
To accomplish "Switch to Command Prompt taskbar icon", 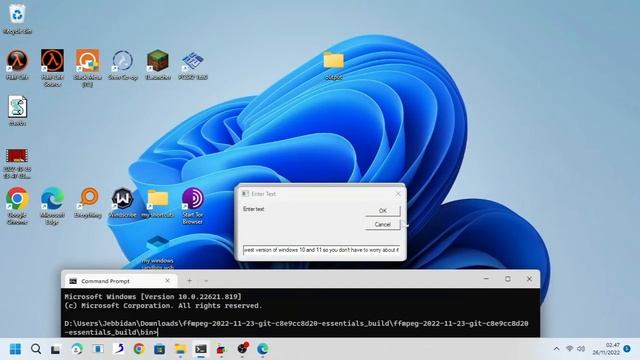I will [x=200, y=349].
